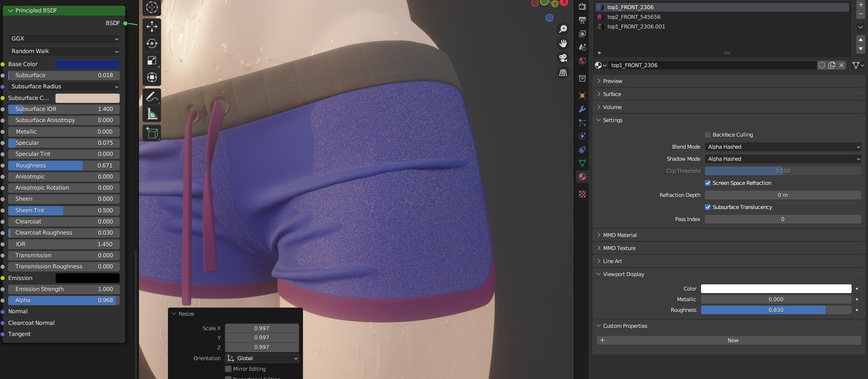The image size is (868, 379).
Task: Open the Shadow Mode dropdown
Action: click(x=783, y=159)
